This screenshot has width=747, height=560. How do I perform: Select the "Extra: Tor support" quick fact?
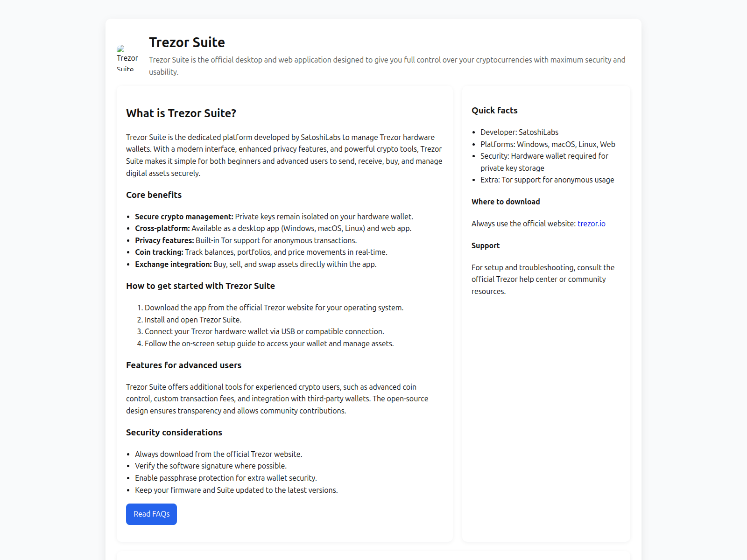pos(547,180)
